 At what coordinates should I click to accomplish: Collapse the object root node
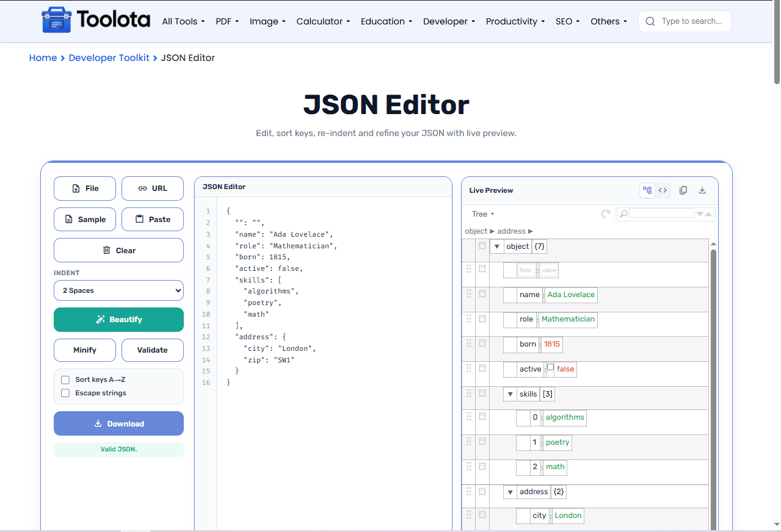(x=497, y=246)
